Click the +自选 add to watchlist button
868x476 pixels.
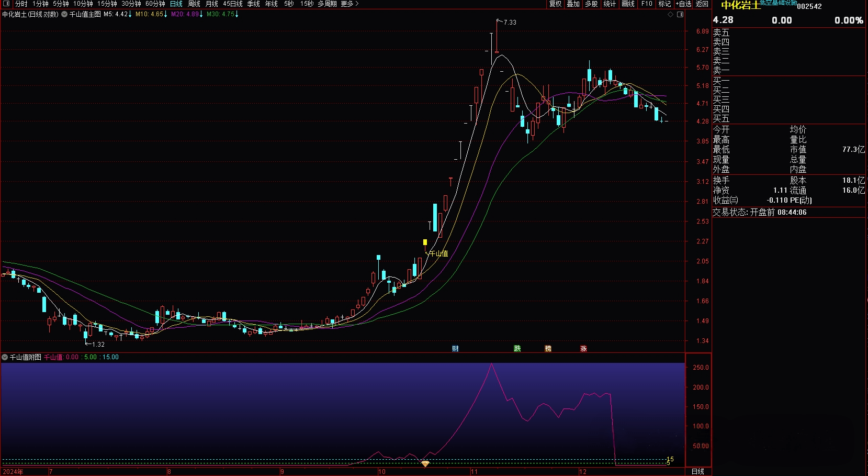coord(683,4)
